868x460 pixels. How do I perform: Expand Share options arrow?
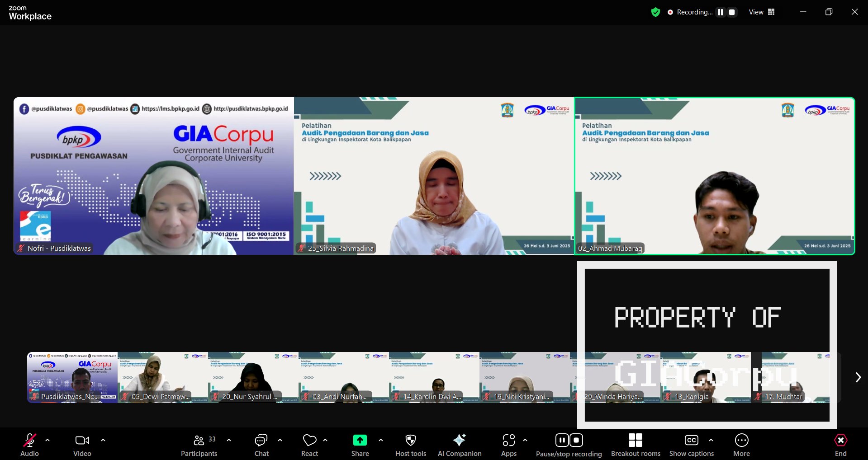coord(381,440)
